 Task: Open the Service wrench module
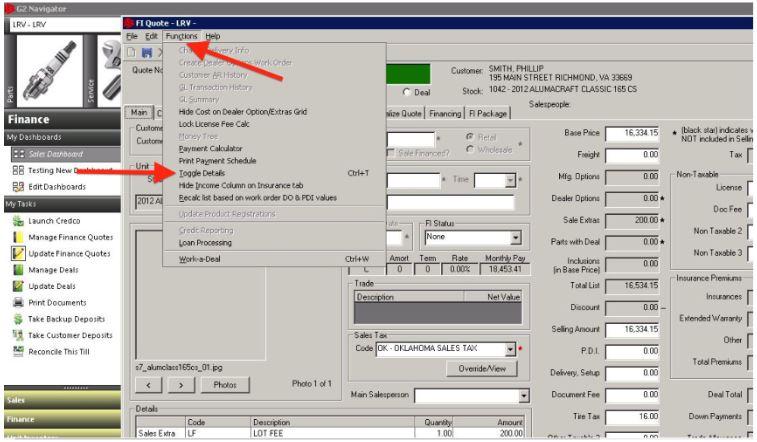(x=110, y=71)
